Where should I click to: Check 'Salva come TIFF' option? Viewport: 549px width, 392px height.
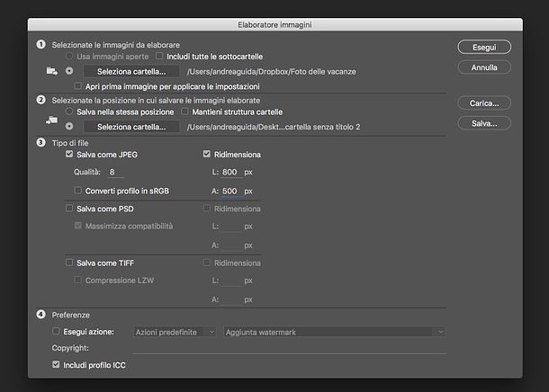click(70, 263)
